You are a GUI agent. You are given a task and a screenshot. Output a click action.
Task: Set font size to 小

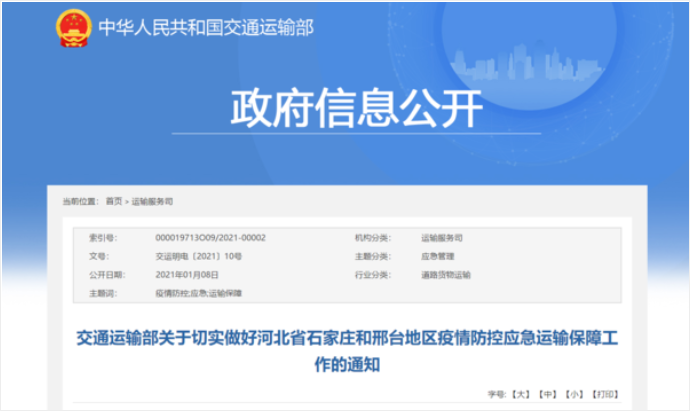(574, 394)
